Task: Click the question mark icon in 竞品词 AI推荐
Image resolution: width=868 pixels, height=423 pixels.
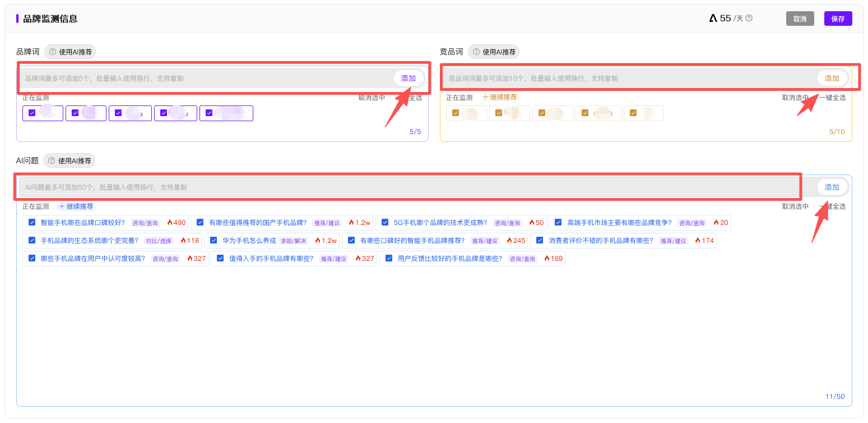Action: pyautogui.click(x=476, y=52)
